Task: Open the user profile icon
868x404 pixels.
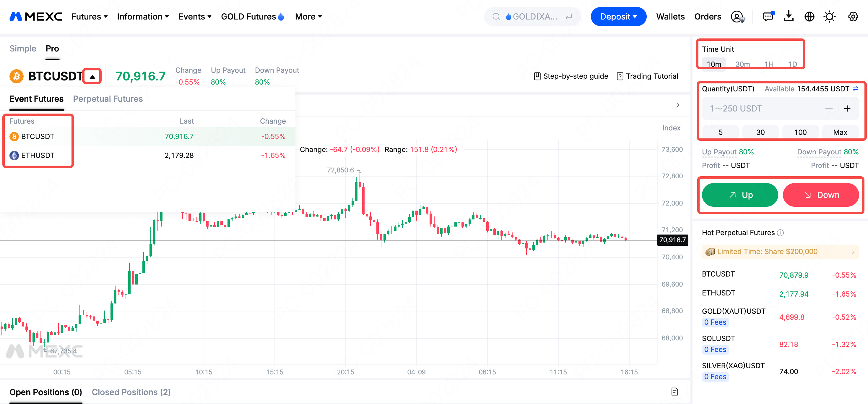Action: [x=737, y=17]
